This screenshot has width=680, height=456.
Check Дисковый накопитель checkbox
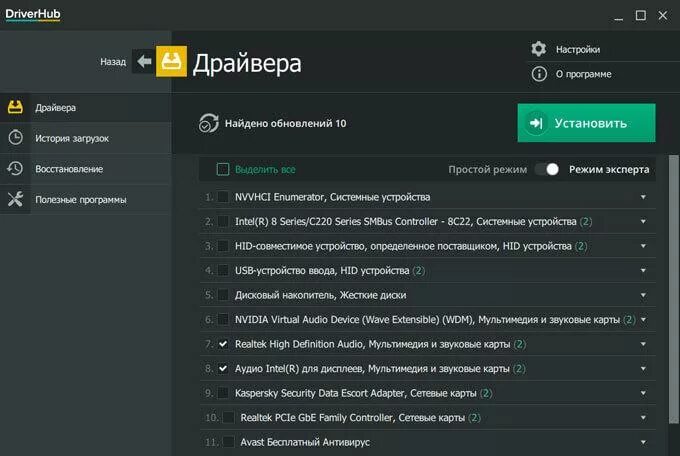coord(223,295)
